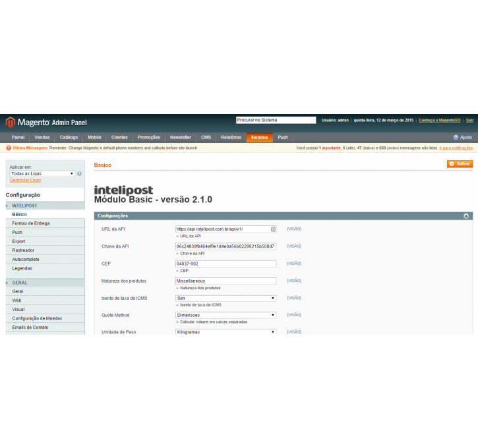Click the Natureza dos produtos input field

(226, 281)
